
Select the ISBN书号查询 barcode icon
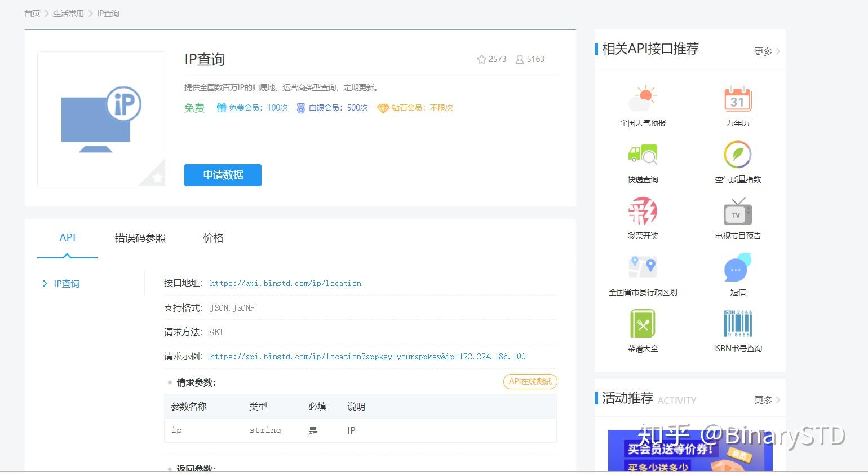tap(737, 323)
